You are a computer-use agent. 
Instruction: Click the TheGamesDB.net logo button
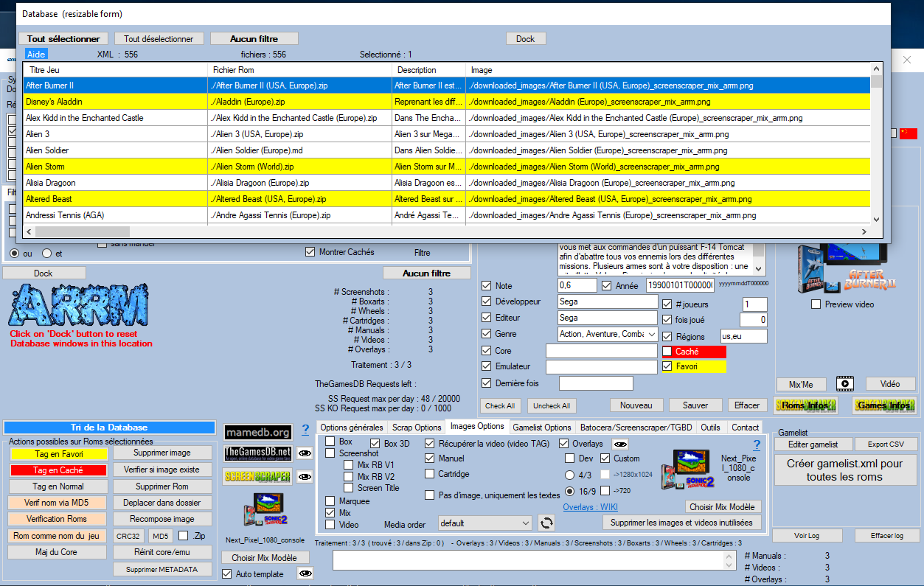(257, 453)
